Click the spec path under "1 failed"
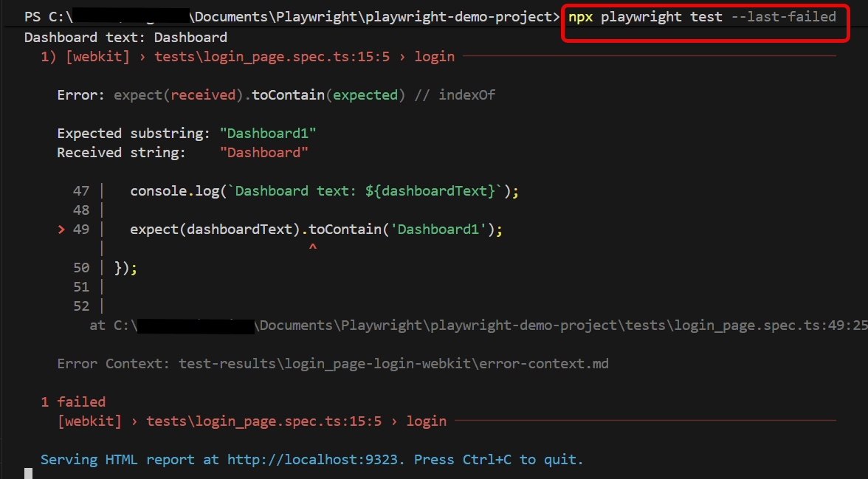The height and width of the screenshot is (479, 868). (263, 421)
